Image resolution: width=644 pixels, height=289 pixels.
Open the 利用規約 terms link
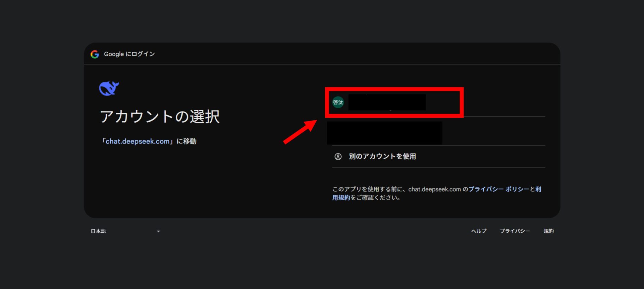tap(341, 197)
